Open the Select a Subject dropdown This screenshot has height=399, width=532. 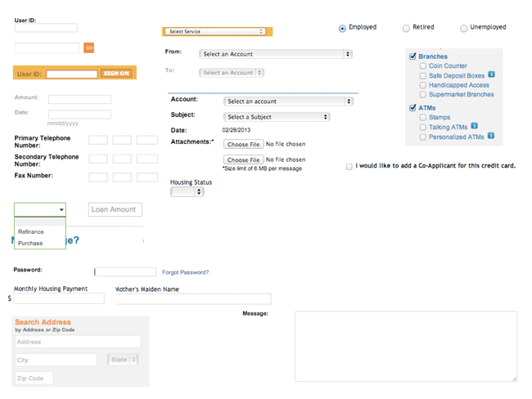[277, 117]
